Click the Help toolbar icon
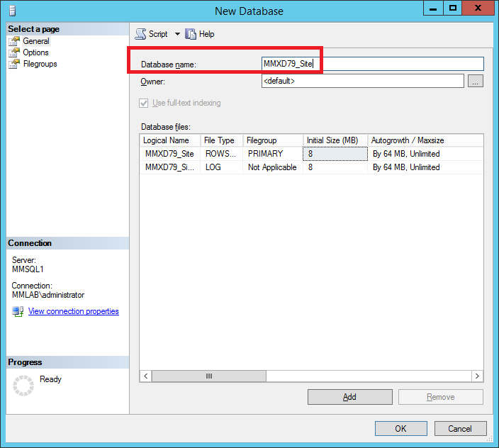499x448 pixels. 191,34
